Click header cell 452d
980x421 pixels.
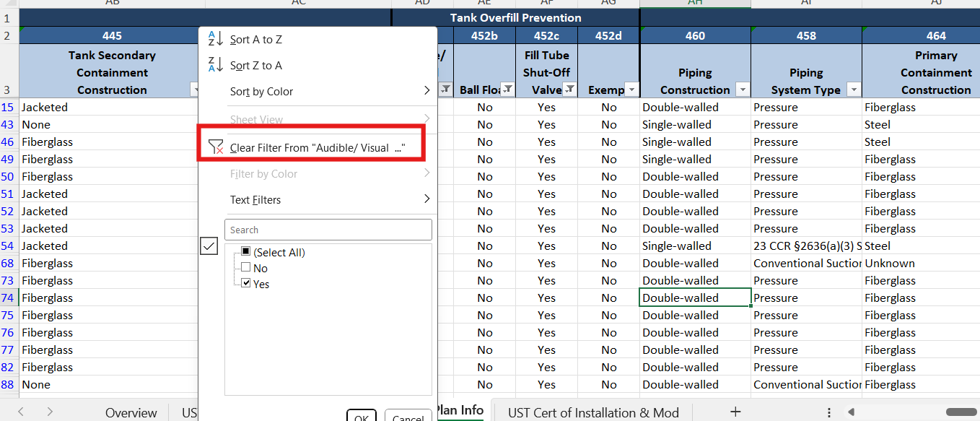point(608,35)
